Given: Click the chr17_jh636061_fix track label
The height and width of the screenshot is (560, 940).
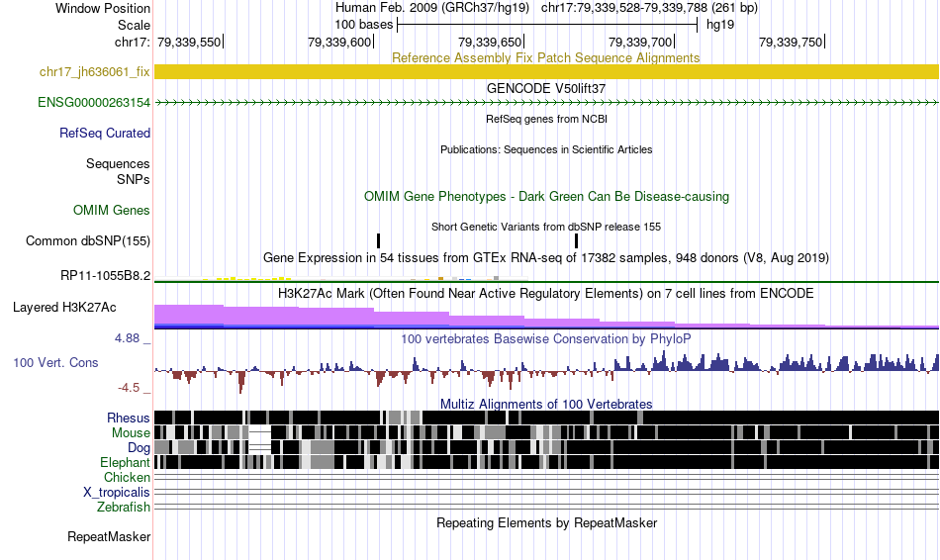Looking at the screenshot, I should (x=94, y=72).
